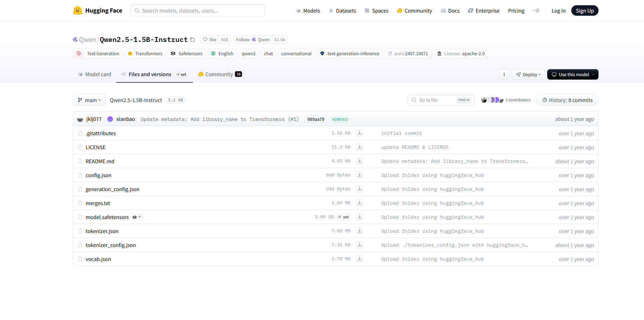Expand the main branch selector
This screenshot has height=320, width=644.
pos(89,100)
